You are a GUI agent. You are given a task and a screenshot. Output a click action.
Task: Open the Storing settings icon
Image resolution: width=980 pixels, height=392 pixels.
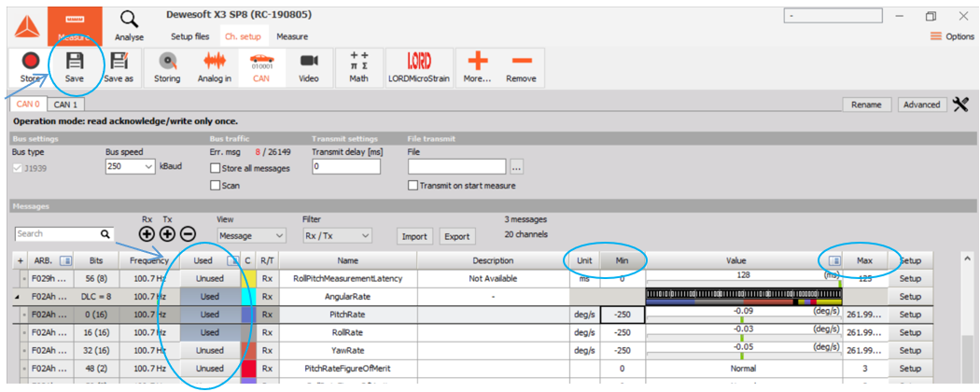coord(167,62)
